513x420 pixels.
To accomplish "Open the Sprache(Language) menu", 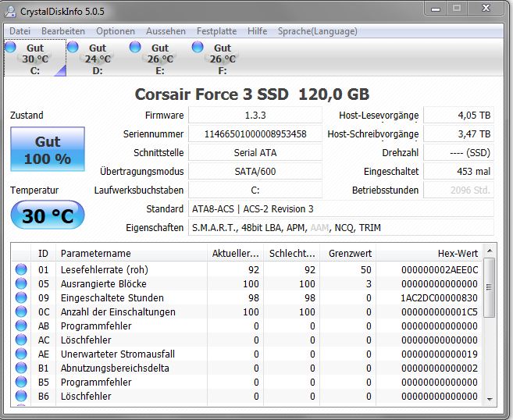I will tap(317, 31).
